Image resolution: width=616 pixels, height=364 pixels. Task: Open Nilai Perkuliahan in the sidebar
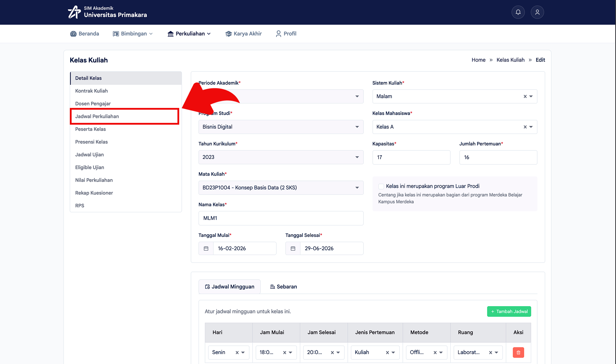126,180
